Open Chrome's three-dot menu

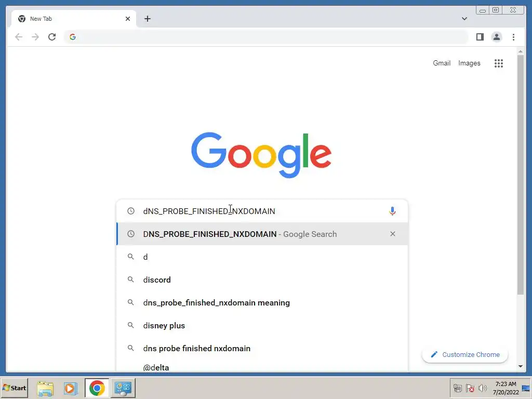click(513, 37)
